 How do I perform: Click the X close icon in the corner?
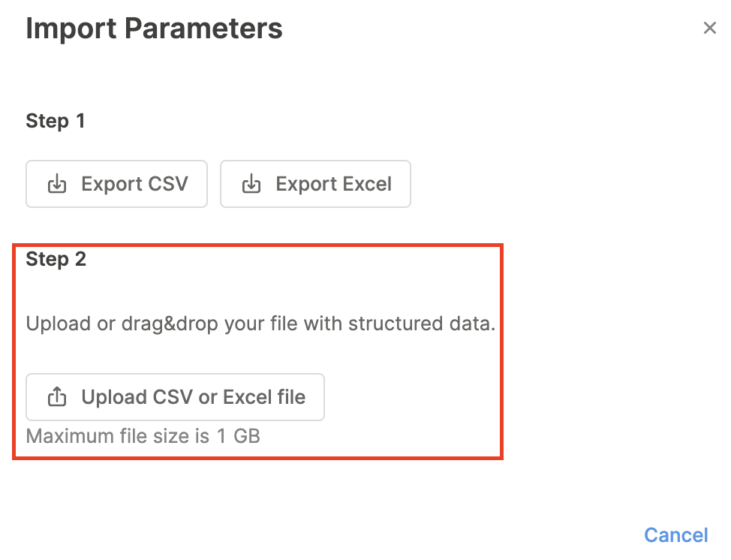tap(710, 28)
